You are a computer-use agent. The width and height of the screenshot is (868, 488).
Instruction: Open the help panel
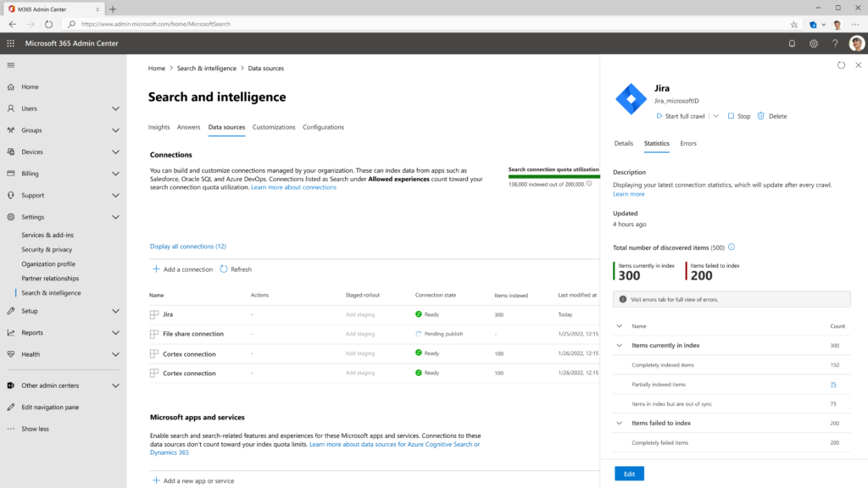click(835, 42)
